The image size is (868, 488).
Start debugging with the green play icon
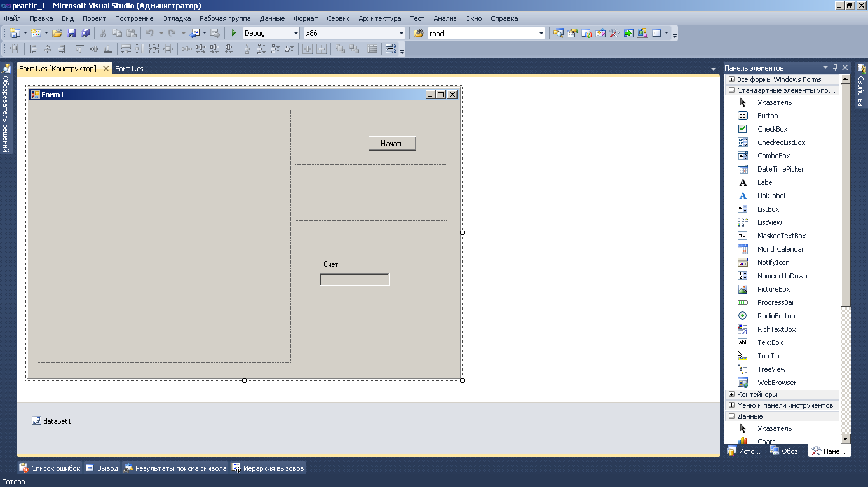(x=233, y=33)
